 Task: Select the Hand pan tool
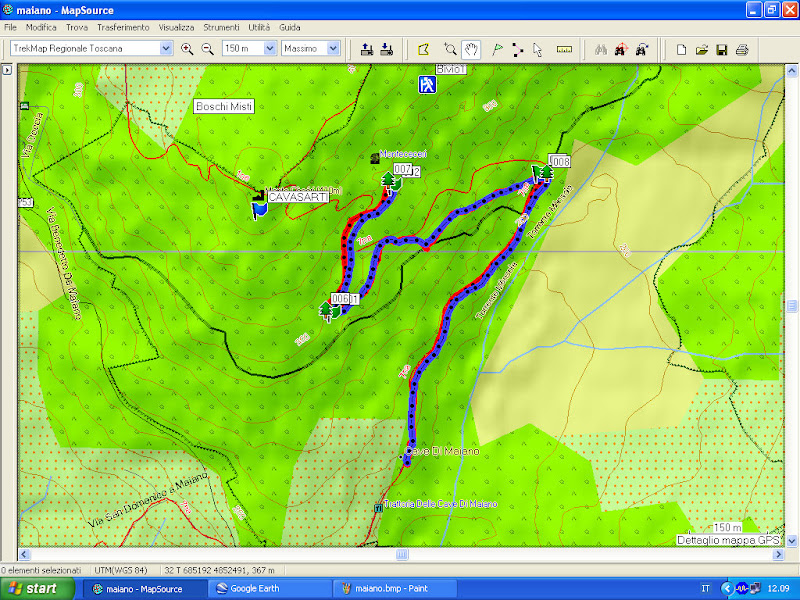click(471, 49)
